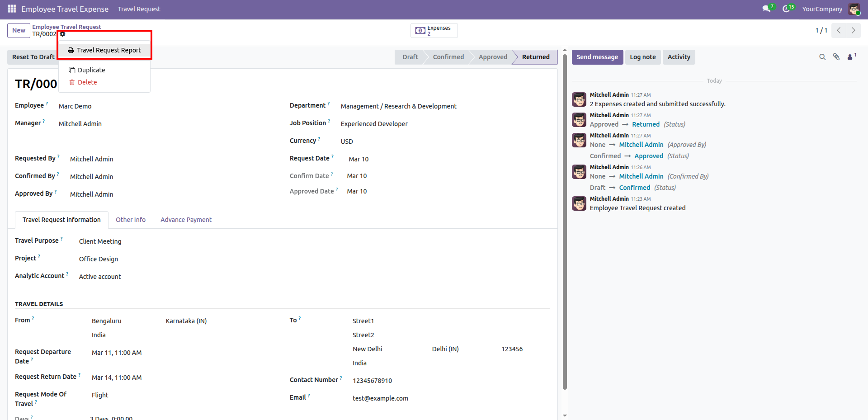Choose Delete from the actions menu
Image resolution: width=868 pixels, height=420 pixels.
point(87,82)
